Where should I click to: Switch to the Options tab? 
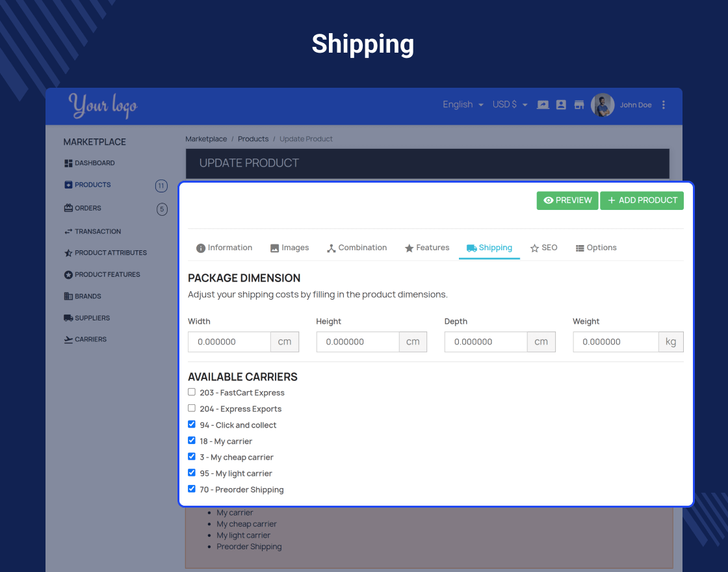pyautogui.click(x=596, y=248)
